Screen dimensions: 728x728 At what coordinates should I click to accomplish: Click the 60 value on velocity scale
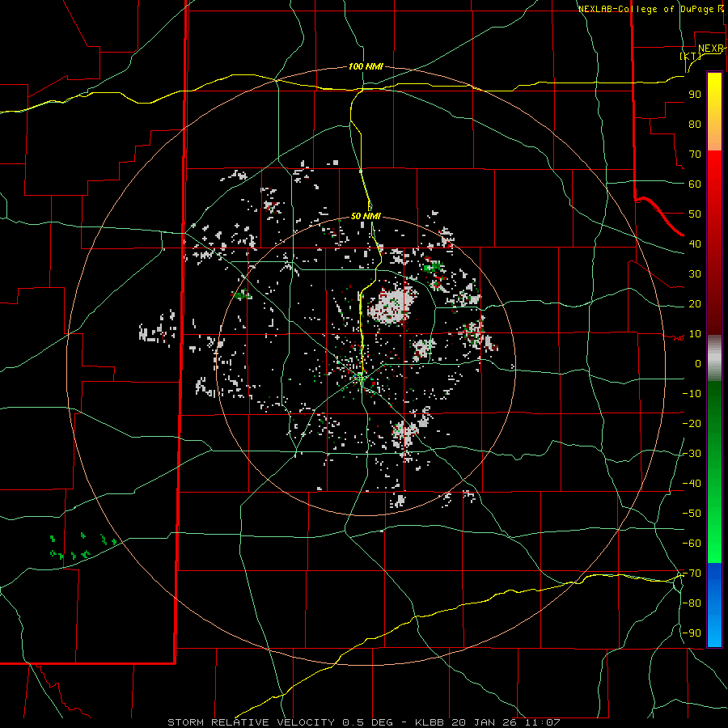(695, 184)
